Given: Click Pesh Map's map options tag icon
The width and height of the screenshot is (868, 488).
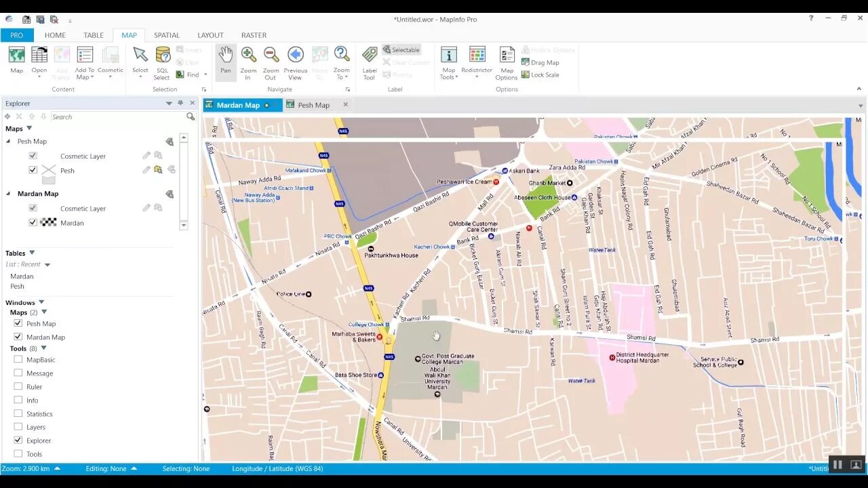Looking at the screenshot, I should (x=170, y=142).
